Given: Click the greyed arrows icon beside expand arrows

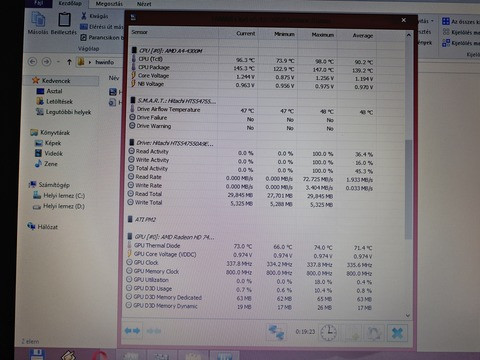Looking at the screenshot, I should coord(154,331).
